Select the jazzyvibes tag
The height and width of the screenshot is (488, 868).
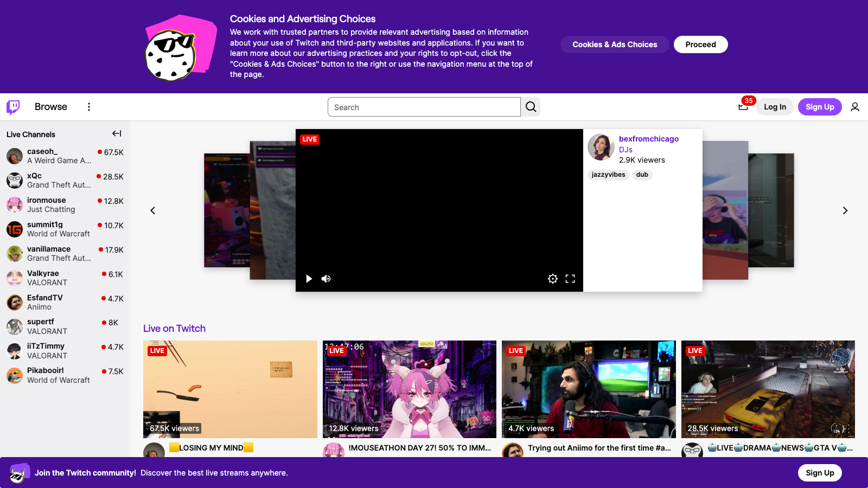click(608, 175)
